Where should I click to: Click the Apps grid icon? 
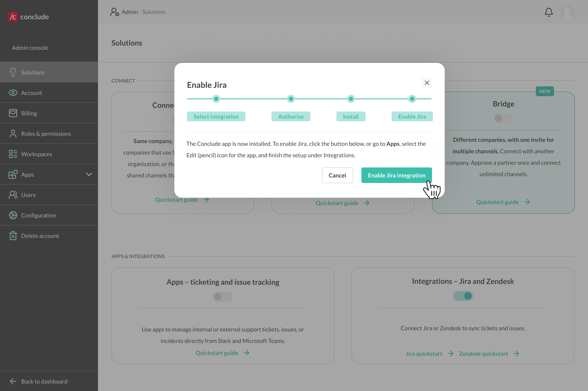13,174
